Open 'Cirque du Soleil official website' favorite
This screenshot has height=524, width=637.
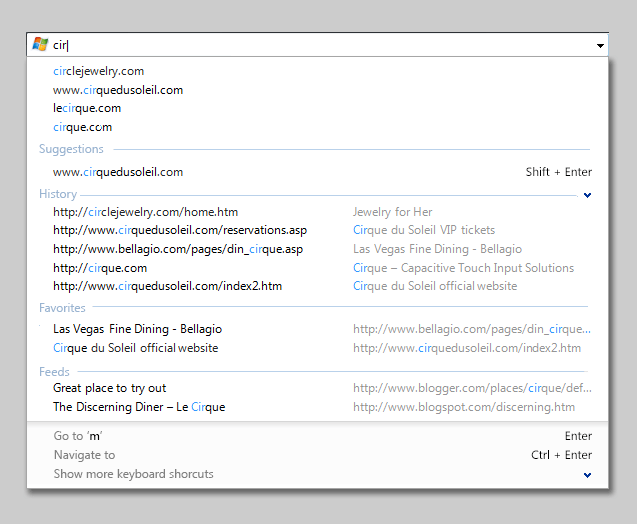(x=136, y=348)
